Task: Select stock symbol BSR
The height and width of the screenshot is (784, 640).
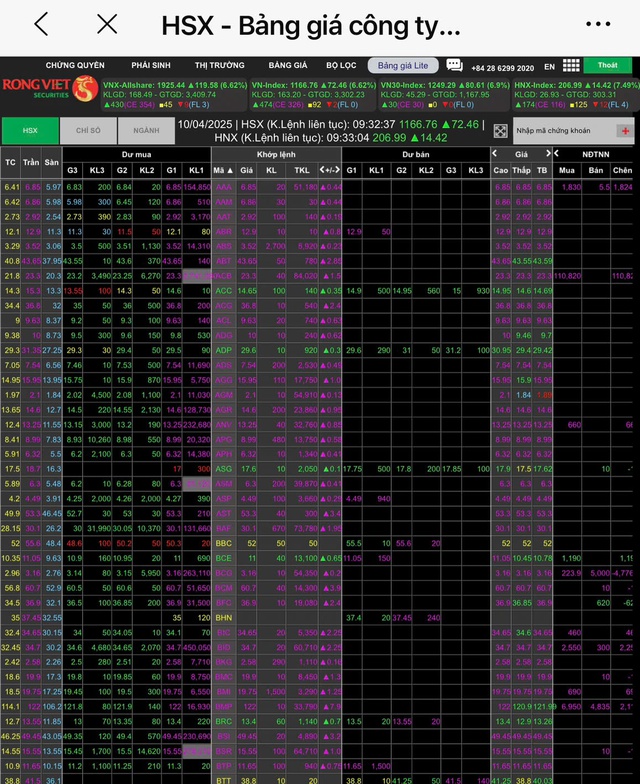Action: (x=224, y=752)
